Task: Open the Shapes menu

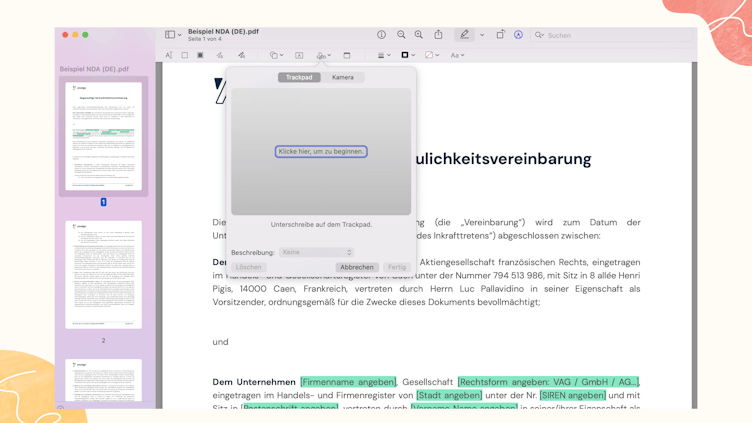Action: pos(276,55)
